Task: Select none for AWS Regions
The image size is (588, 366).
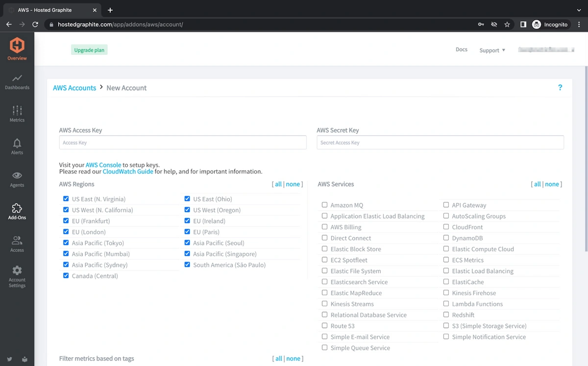Action: (x=293, y=184)
